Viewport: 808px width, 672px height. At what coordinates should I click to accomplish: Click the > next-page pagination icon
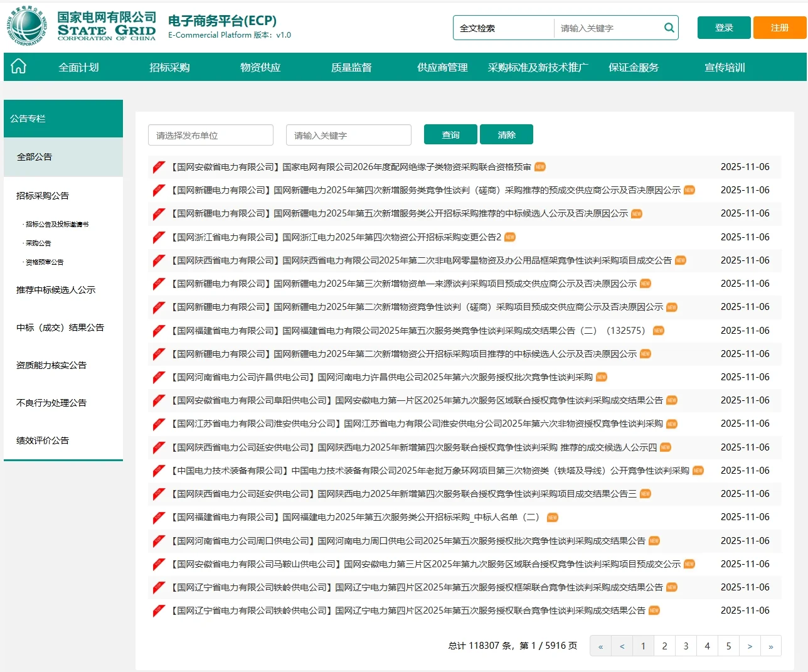[750, 645]
